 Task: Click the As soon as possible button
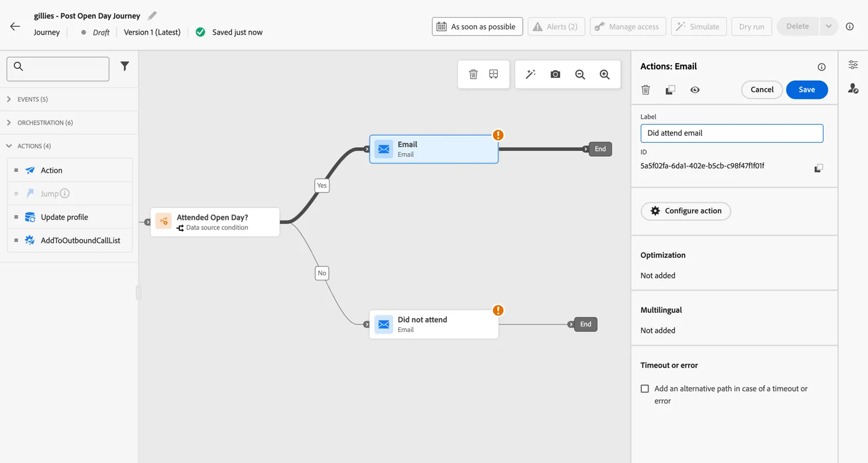pyautogui.click(x=477, y=26)
